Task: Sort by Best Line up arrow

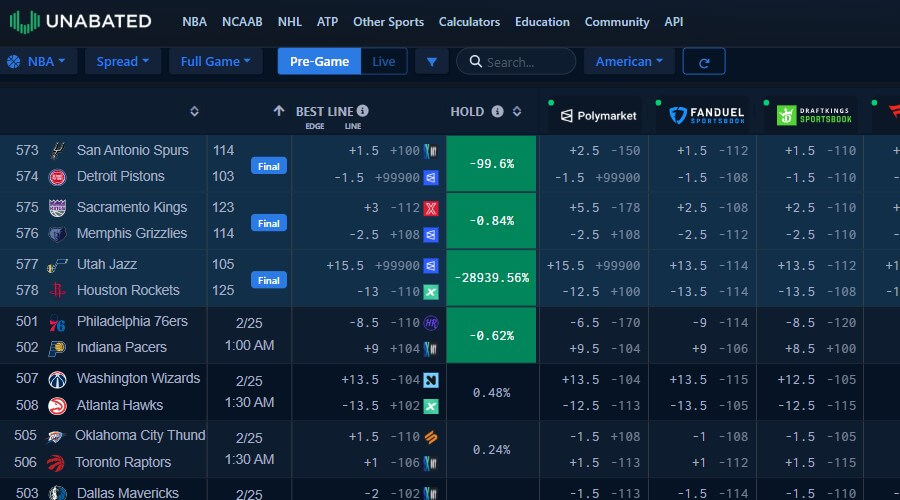Action: pos(279,111)
